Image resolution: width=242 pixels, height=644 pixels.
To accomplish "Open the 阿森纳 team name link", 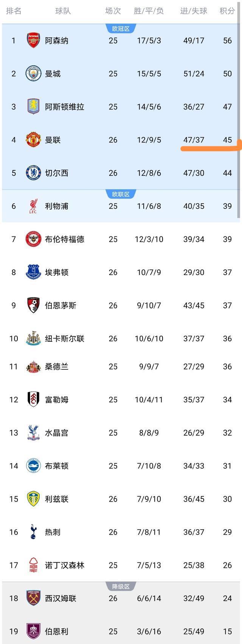I will [x=57, y=41].
